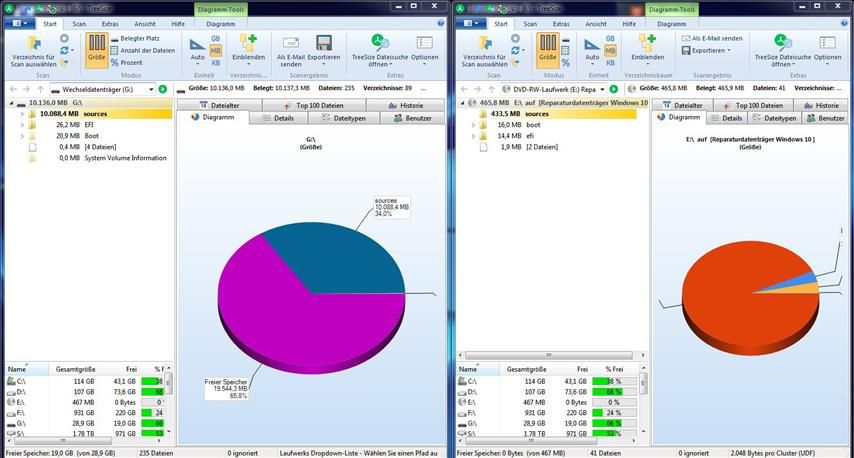Choose 'Prozent' display mode in left window
The image size is (854, 458).
coord(130,62)
